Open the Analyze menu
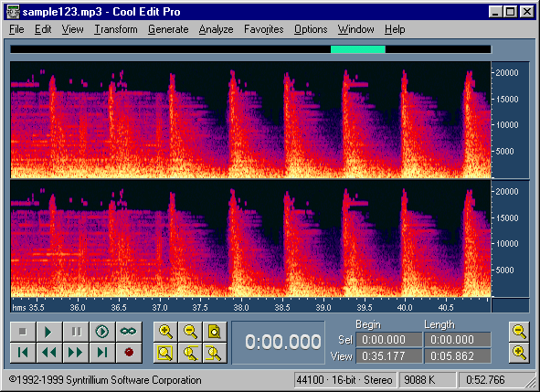The width and height of the screenshot is (540, 392). tap(216, 29)
